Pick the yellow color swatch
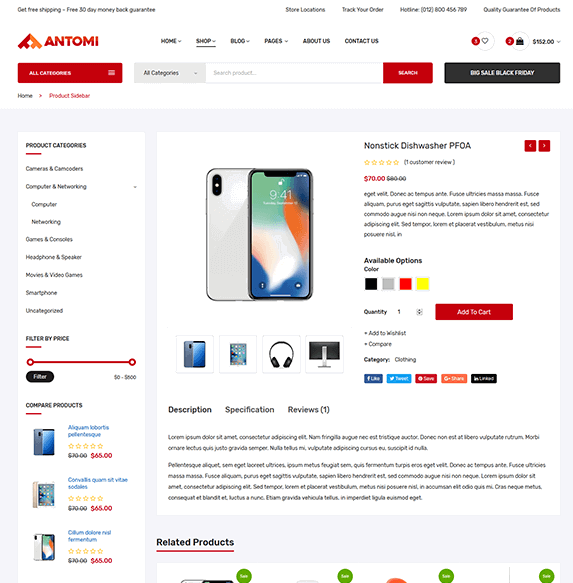The height and width of the screenshot is (583, 573). point(423,284)
